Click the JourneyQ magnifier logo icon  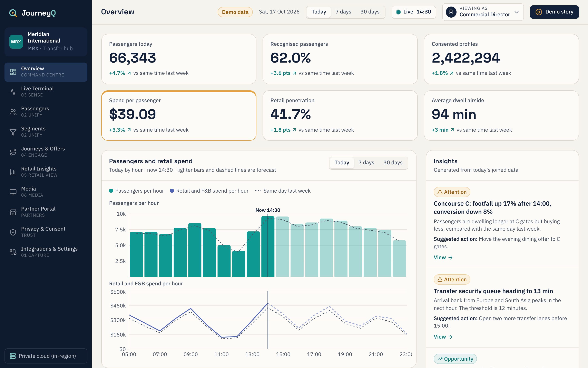(13, 13)
